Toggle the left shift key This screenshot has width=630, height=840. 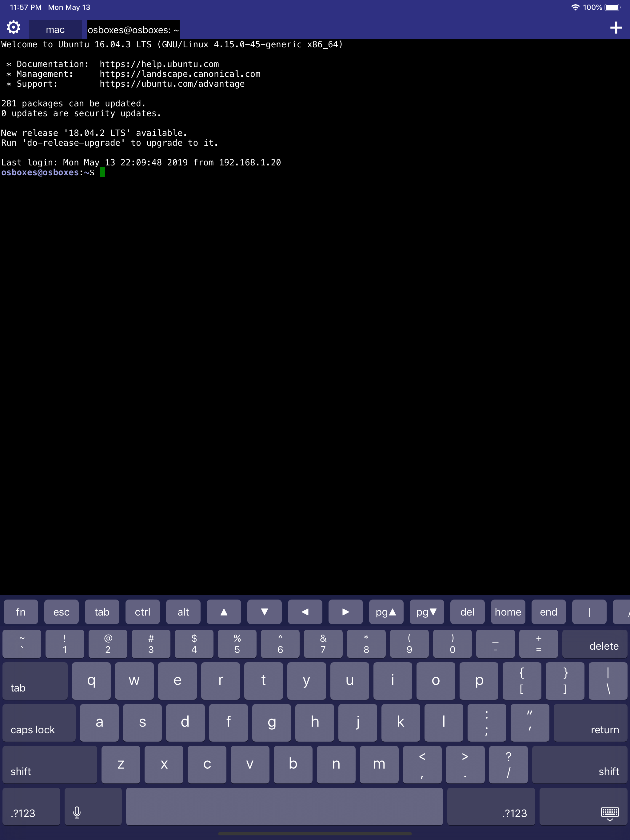(50, 764)
